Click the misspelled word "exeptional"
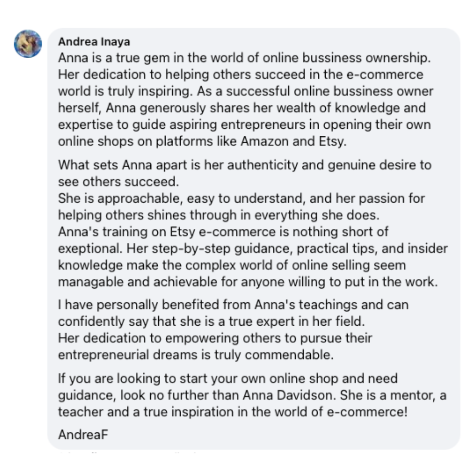The image size is (476, 476). tap(90, 249)
